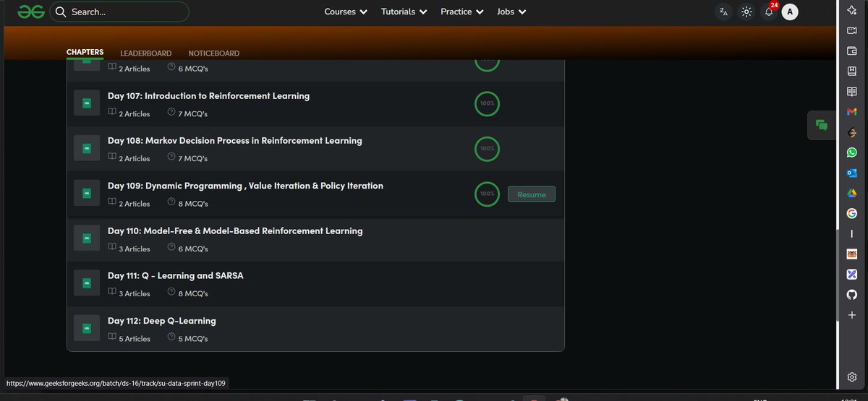The image size is (868, 401).
Task: Click the plus icon to add sidebar site
Action: coord(852,315)
